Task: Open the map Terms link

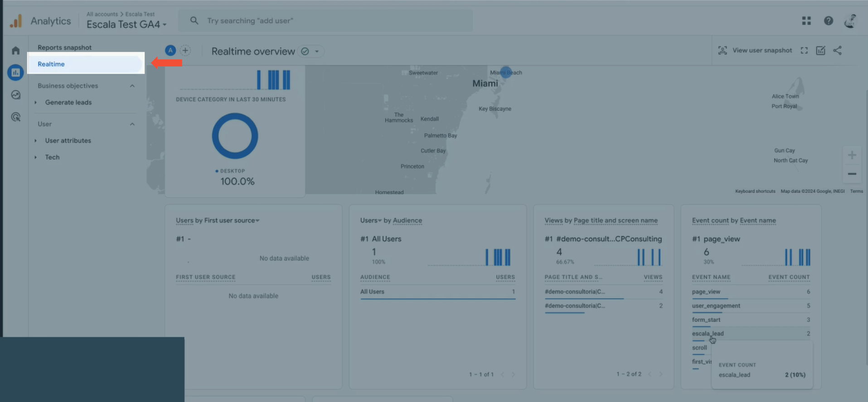Action: coord(856,191)
